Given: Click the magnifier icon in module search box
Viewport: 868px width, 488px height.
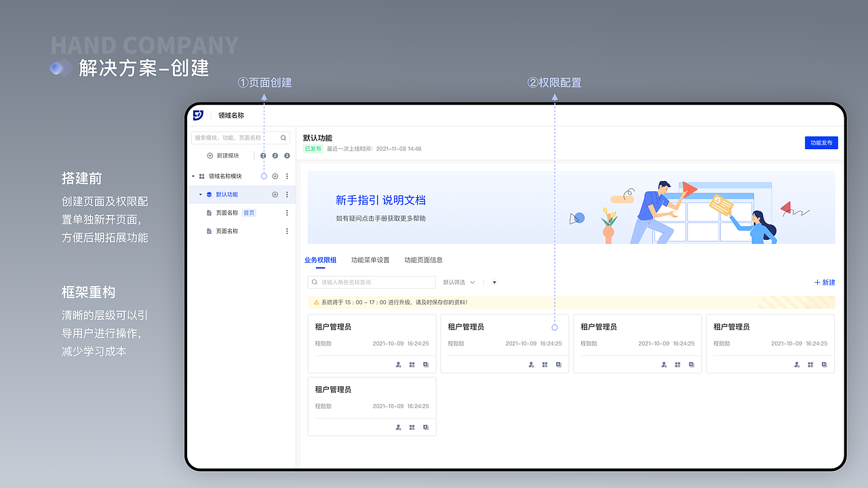Looking at the screenshot, I should click(283, 138).
